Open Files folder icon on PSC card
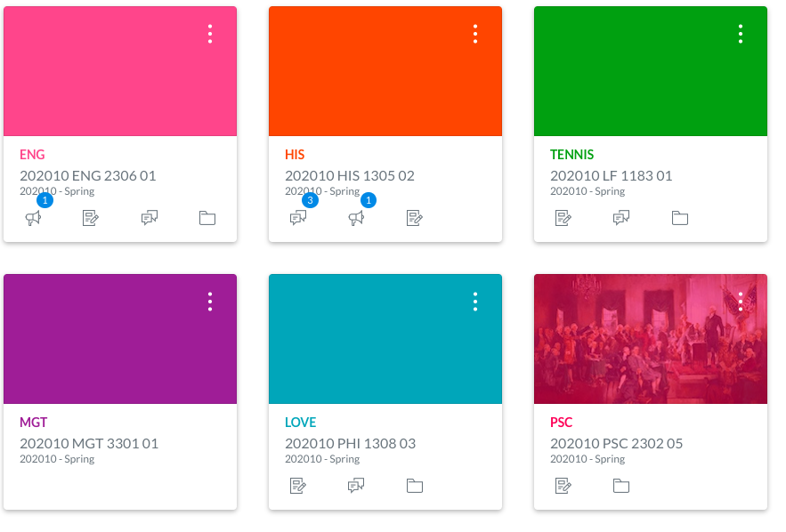Screen dimensions: 786x532 (x=621, y=486)
